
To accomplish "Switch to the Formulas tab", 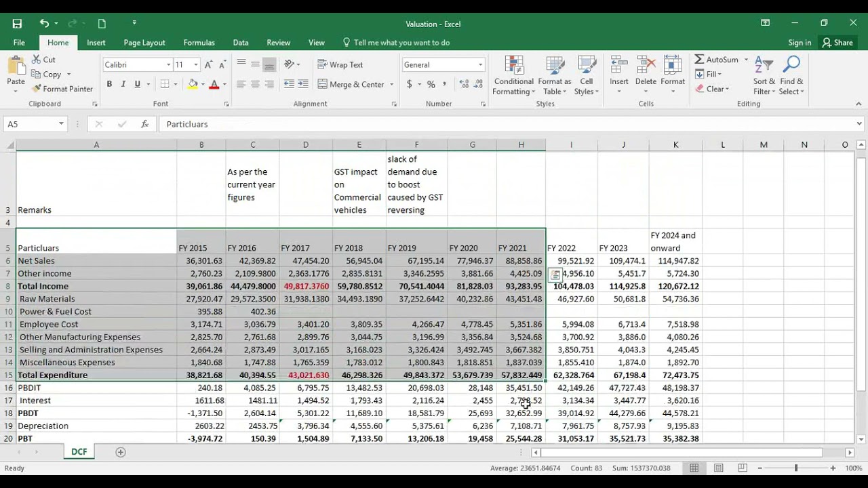I will tap(199, 42).
